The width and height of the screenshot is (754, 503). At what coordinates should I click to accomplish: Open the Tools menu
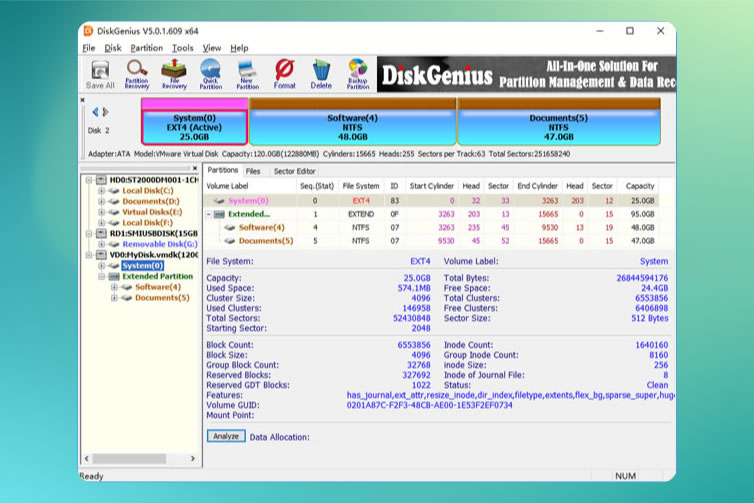[x=183, y=48]
